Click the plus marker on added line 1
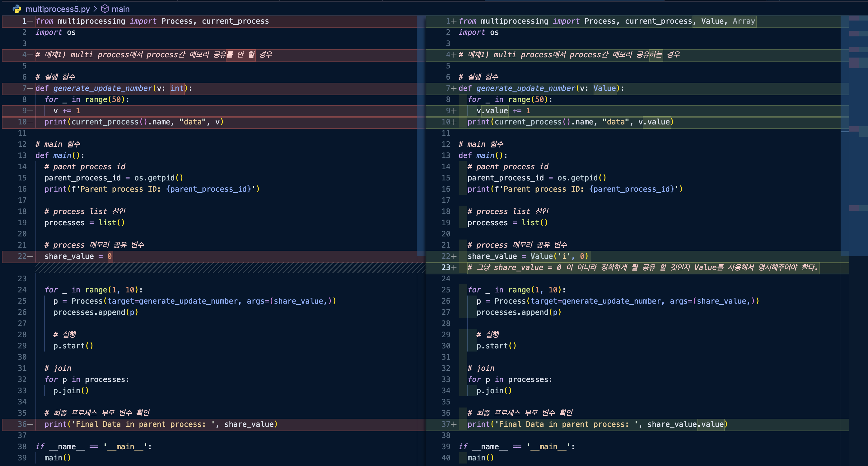The width and height of the screenshot is (868, 466). pos(454,21)
